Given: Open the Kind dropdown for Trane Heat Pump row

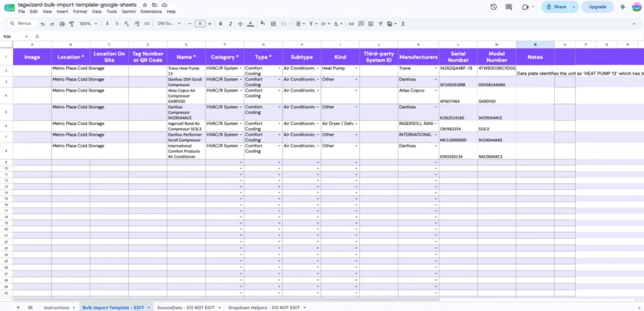Looking at the screenshot, I should [356, 68].
